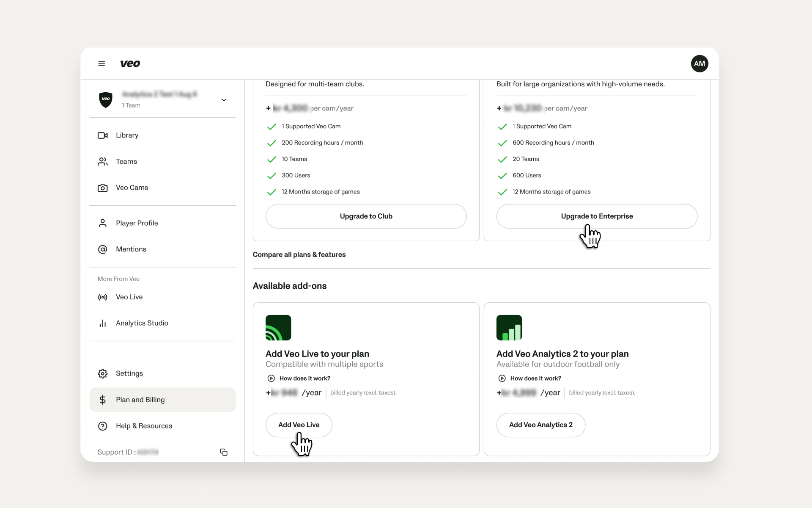Click the 600 Recording hours / month text
812x508 pixels.
tap(553, 143)
